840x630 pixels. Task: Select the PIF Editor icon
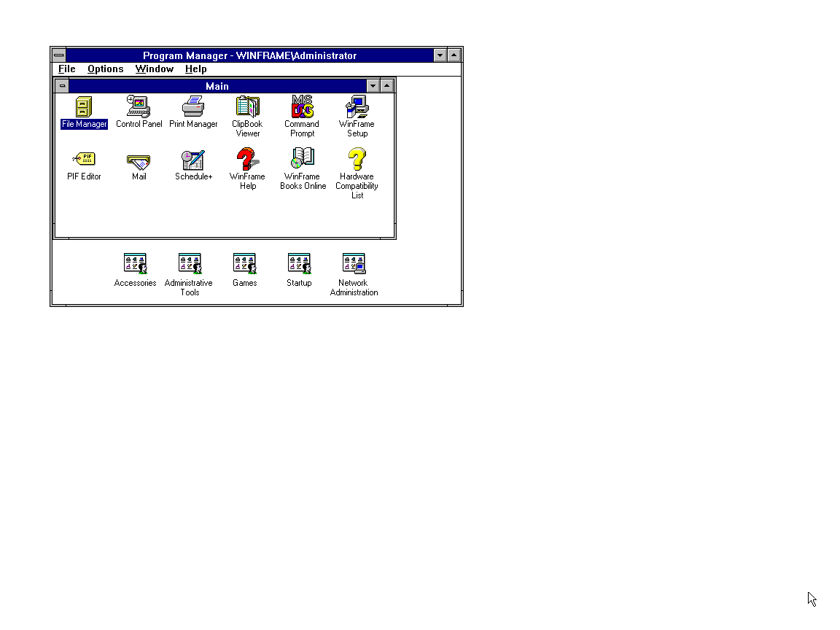click(84, 159)
